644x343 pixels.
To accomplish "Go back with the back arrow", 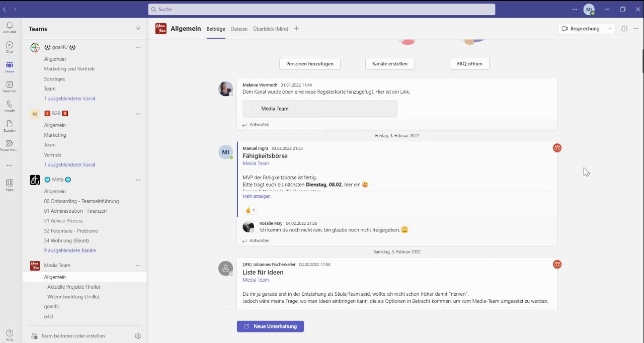I will pyautogui.click(x=5, y=9).
